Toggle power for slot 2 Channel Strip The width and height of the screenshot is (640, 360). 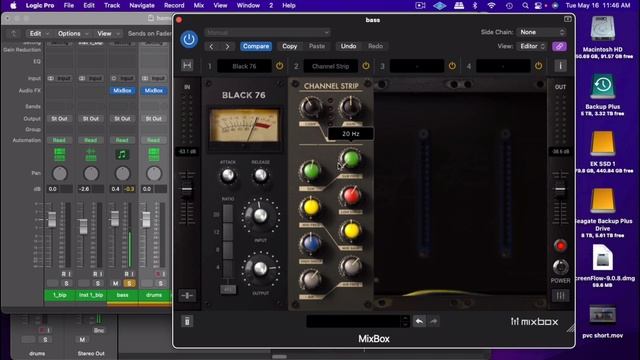coord(366,66)
